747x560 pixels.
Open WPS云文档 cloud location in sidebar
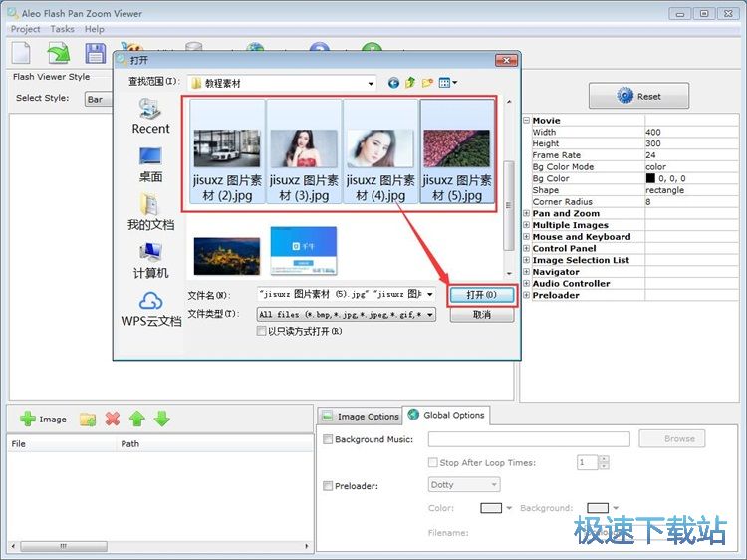(151, 309)
